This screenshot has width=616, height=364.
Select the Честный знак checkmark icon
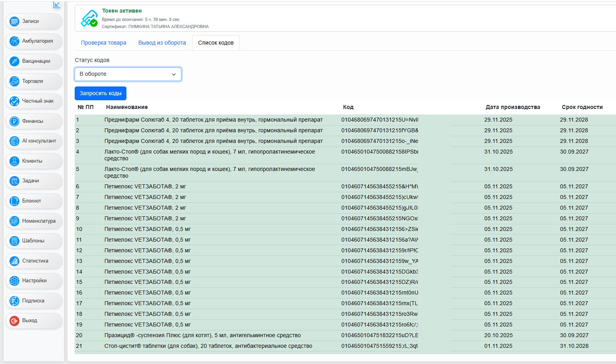15,101
